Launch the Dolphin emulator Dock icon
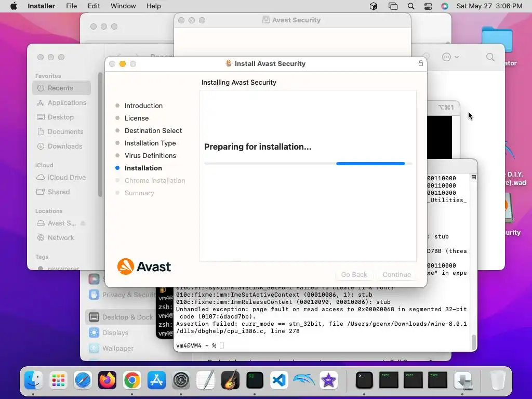The width and height of the screenshot is (532, 399). coord(303,380)
